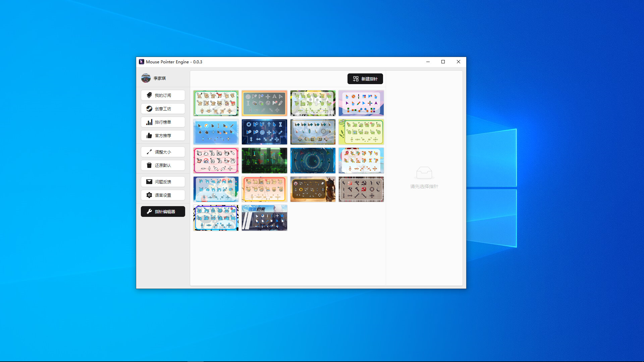The image size is (644, 362).
Task: Select the orange-bordered bear cursor theme thumbnail
Action: (264, 189)
